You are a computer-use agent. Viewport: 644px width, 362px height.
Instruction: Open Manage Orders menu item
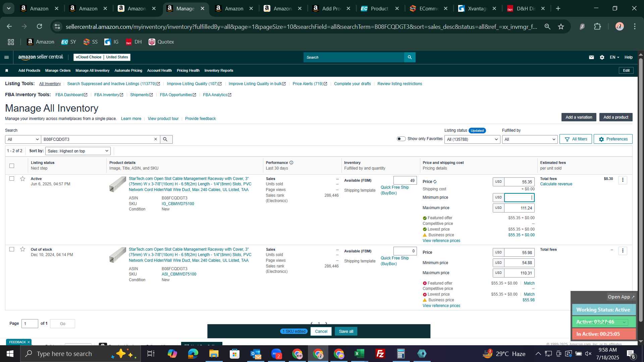tap(58, 70)
